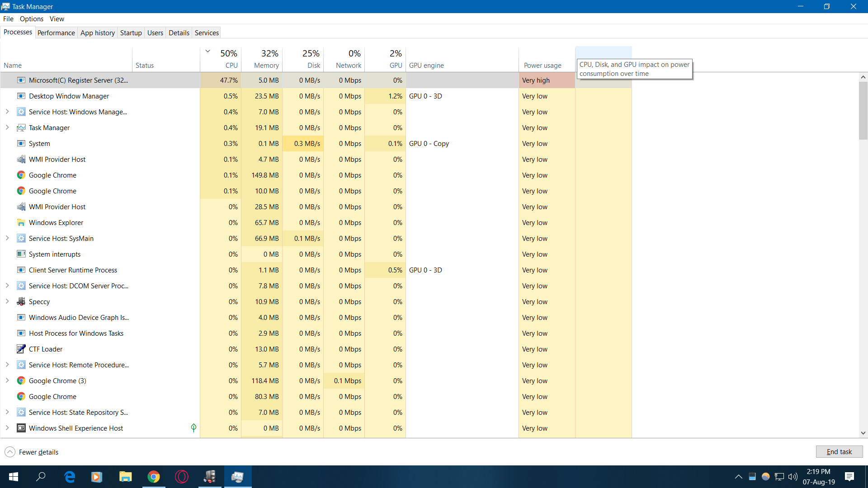Select the 'Very high' power usage cell
868x488 pixels.
(x=547, y=80)
